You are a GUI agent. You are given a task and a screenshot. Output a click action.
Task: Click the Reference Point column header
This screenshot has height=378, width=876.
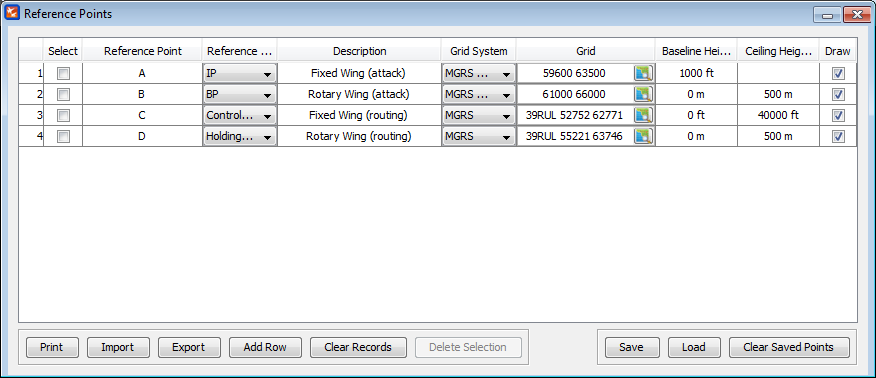point(142,51)
